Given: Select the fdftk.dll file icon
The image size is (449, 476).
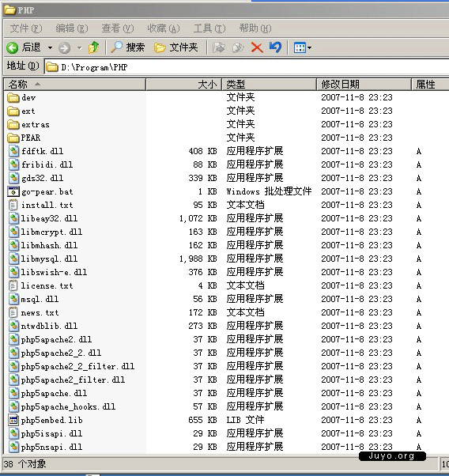Looking at the screenshot, I should 13,151.
